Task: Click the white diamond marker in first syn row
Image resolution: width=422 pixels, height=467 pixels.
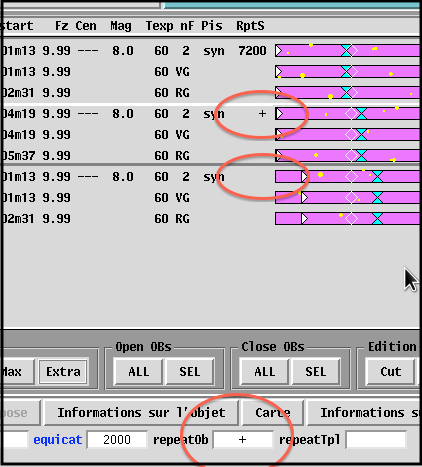Action: [x=354, y=51]
